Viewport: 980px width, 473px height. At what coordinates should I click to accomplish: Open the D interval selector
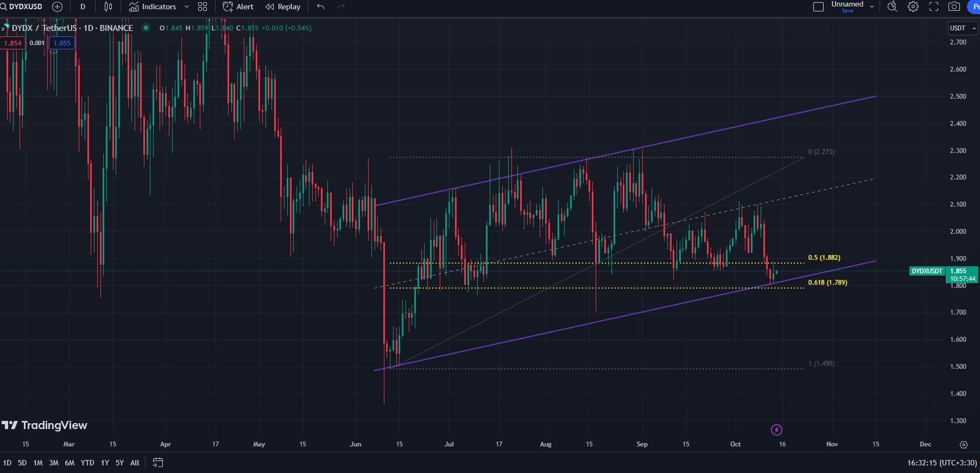pos(83,7)
